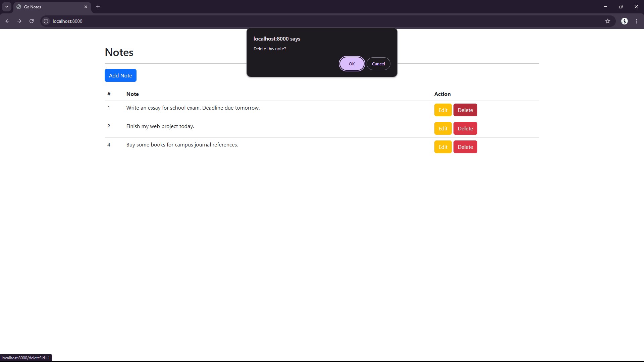Reload the current page
This screenshot has width=644, height=362.
pyautogui.click(x=32, y=21)
